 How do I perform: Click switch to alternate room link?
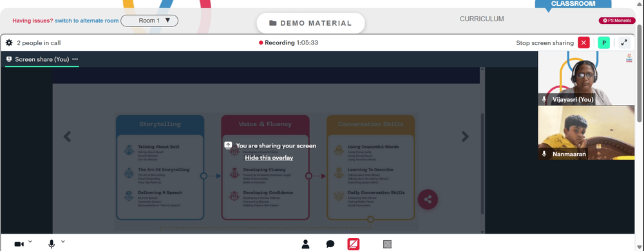(x=87, y=21)
